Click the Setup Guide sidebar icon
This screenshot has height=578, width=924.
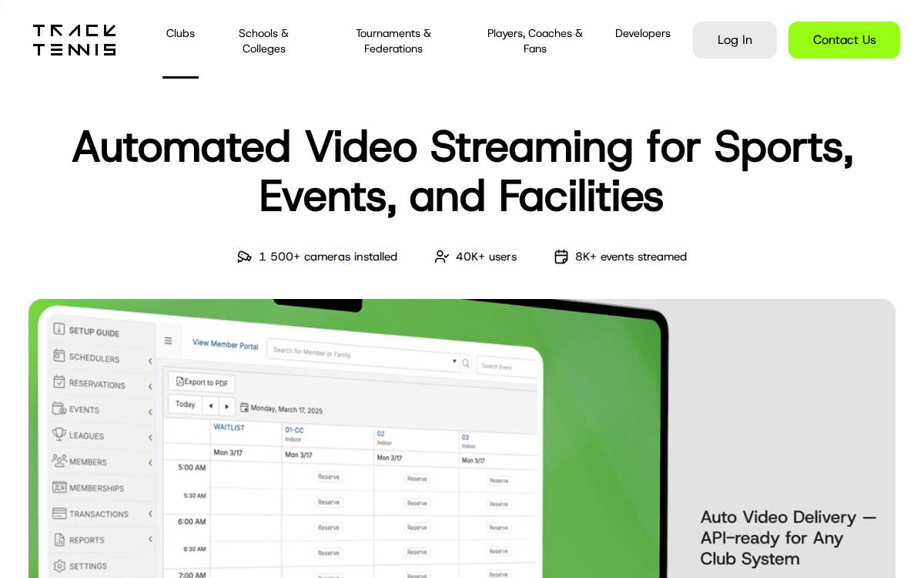59,329
